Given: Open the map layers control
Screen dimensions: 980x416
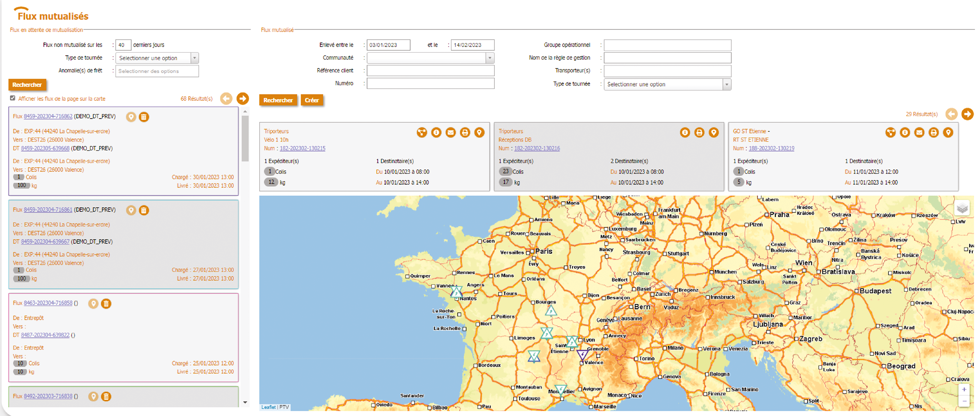Looking at the screenshot, I should pos(962,208).
